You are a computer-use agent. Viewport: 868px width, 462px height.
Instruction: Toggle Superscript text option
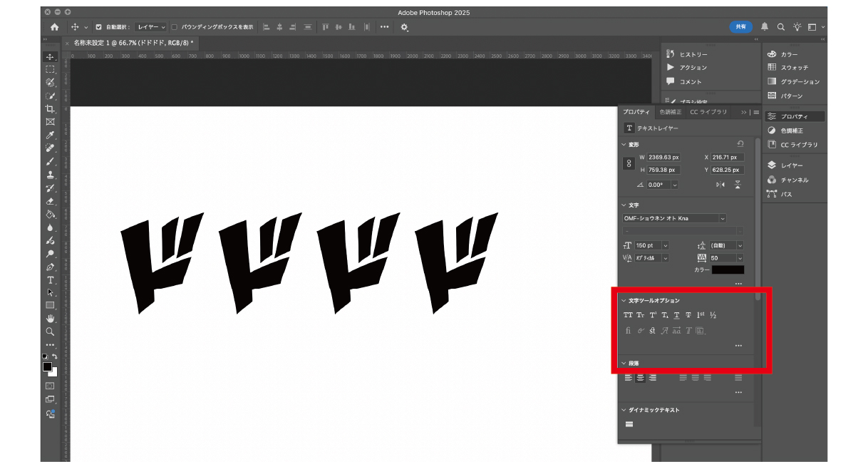pyautogui.click(x=653, y=315)
